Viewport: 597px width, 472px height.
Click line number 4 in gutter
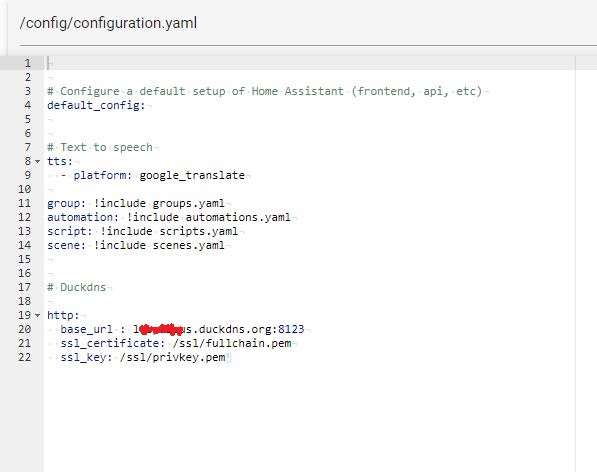coord(28,105)
